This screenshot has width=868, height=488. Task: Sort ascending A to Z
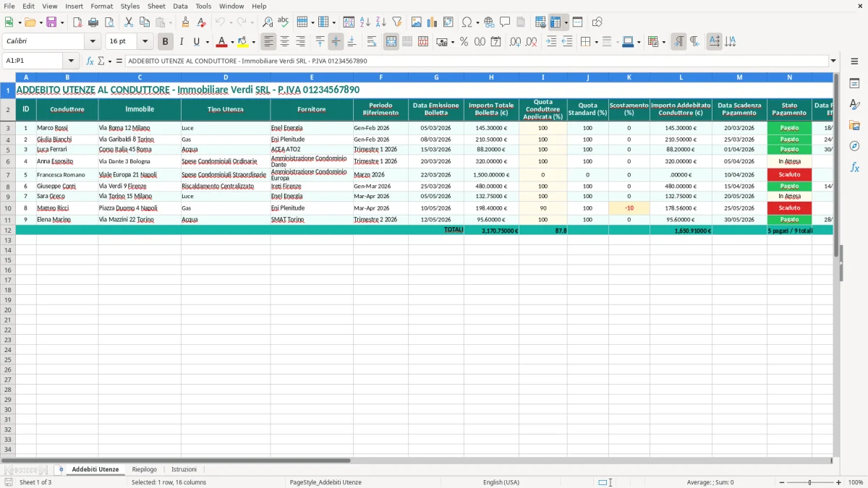pyautogui.click(x=365, y=22)
